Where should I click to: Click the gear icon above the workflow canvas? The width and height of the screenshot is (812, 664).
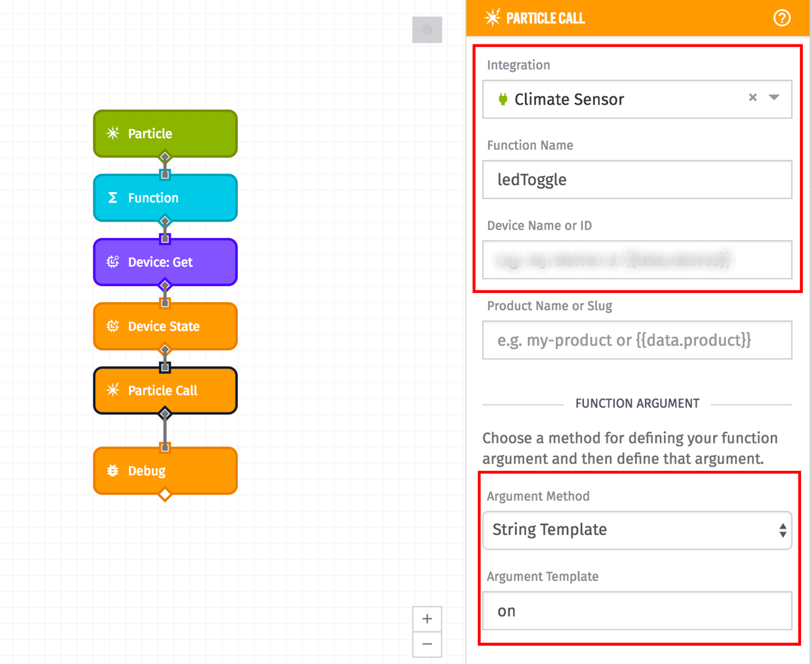tap(427, 29)
